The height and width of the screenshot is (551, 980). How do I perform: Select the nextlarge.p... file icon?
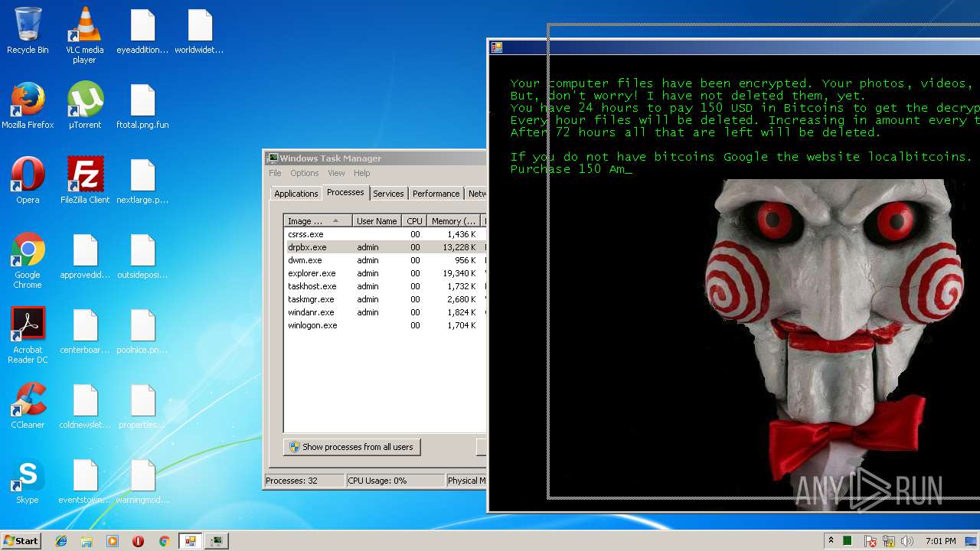point(142,181)
